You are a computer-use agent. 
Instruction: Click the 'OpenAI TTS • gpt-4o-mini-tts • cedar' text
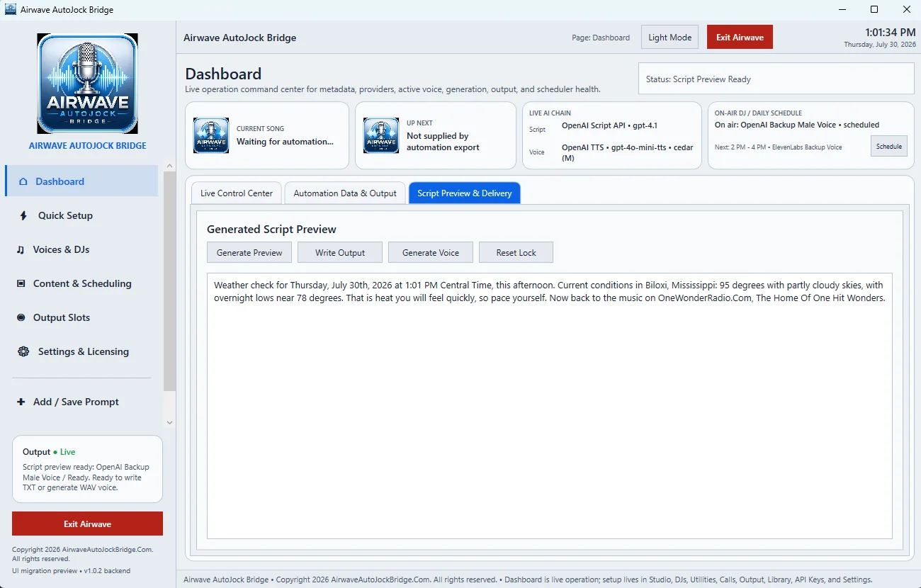628,152
